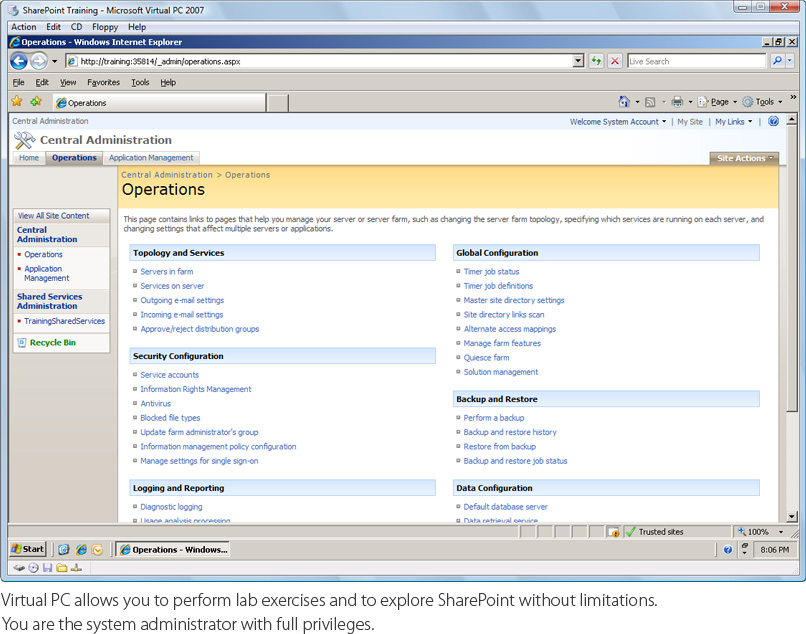Image resolution: width=806 pixels, height=634 pixels.
Task: Click the Perform a backup link
Action: pyautogui.click(x=494, y=418)
